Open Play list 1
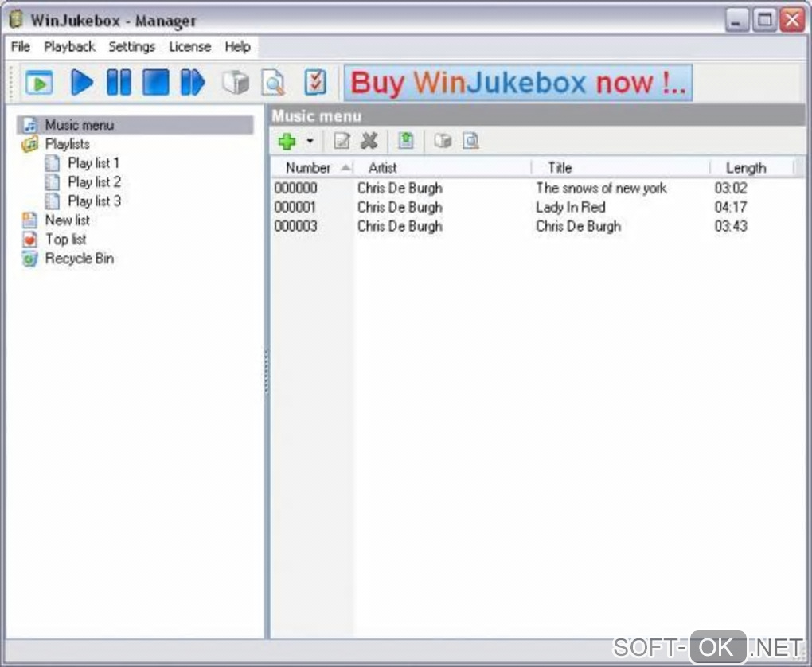Screen dimensions: 812x667 [94, 163]
